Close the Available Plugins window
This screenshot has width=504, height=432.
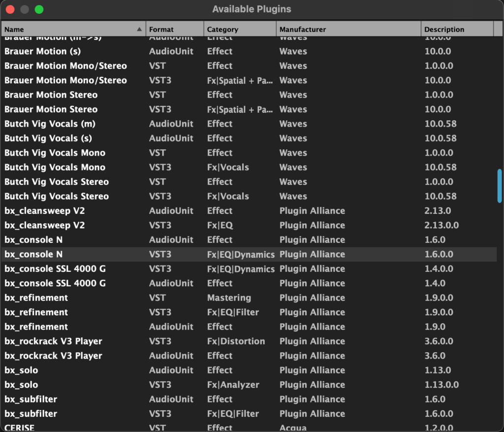coord(10,9)
